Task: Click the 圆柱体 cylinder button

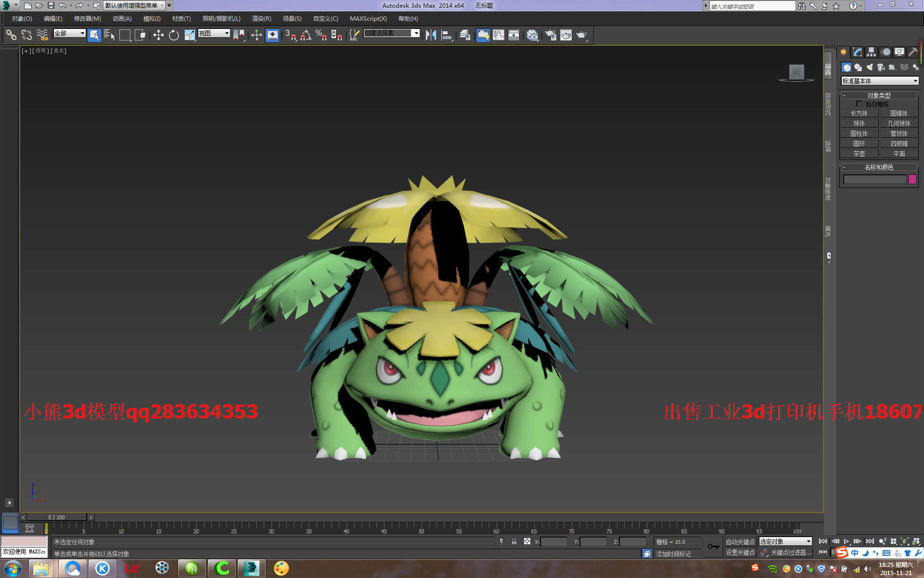Action: tap(859, 134)
